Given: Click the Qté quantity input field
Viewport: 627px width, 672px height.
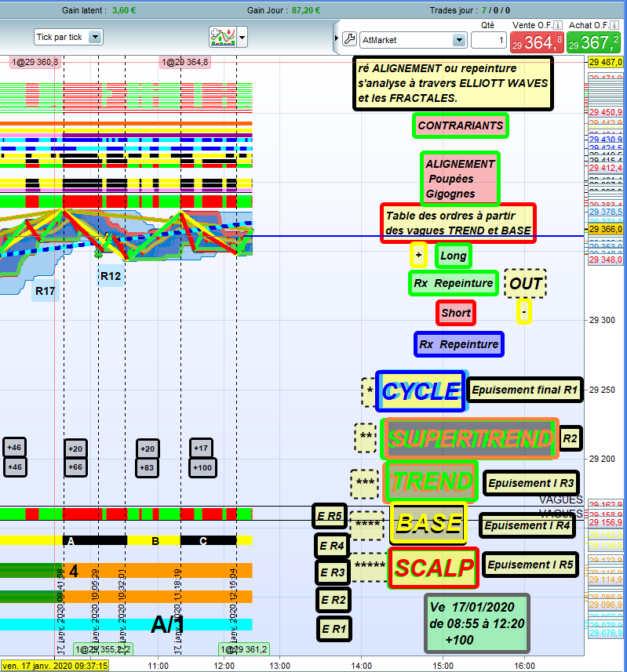Looking at the screenshot, I should pos(489,40).
